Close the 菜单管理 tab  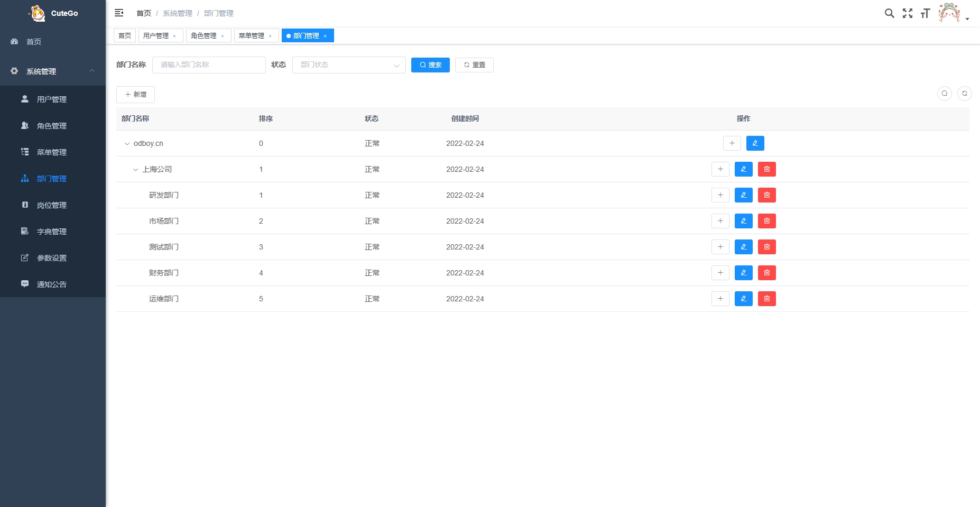click(x=270, y=36)
